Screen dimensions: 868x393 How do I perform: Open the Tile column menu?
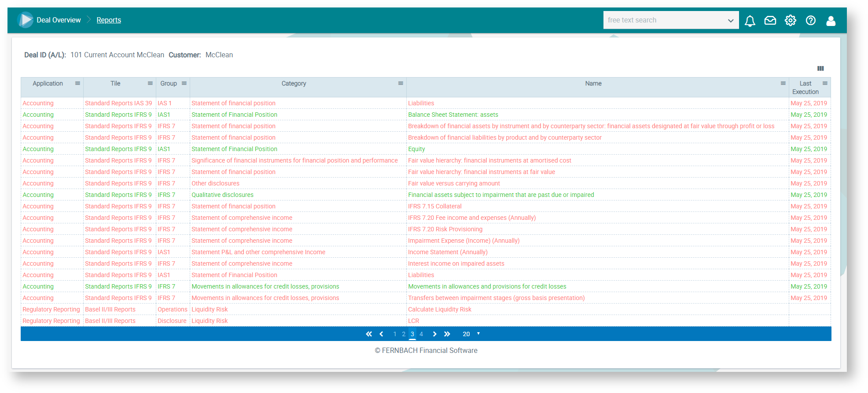coord(150,83)
